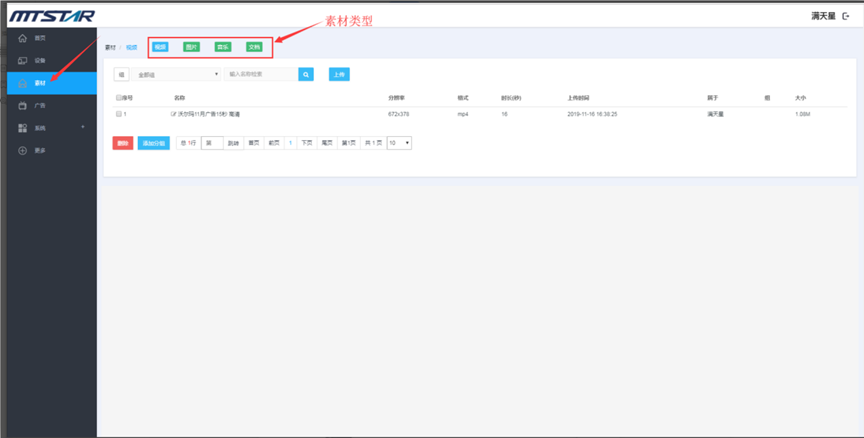Click the logout icon beside 满天星

847,16
